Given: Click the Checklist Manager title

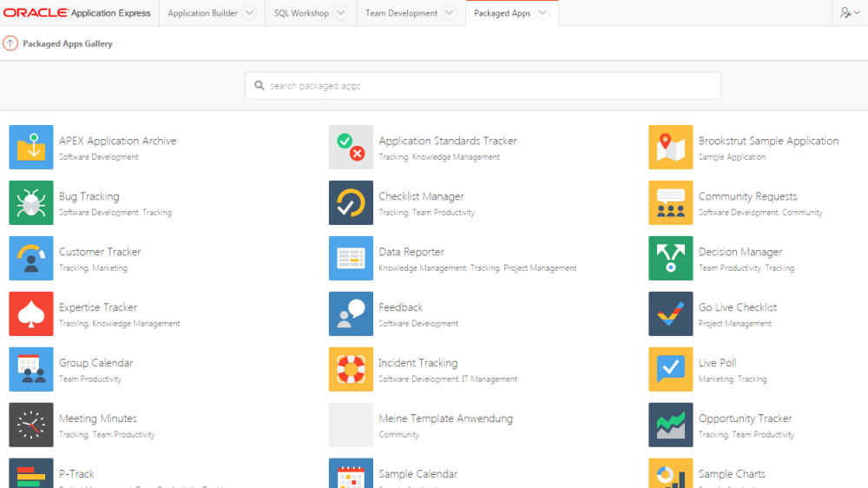Looking at the screenshot, I should pyautogui.click(x=421, y=196).
